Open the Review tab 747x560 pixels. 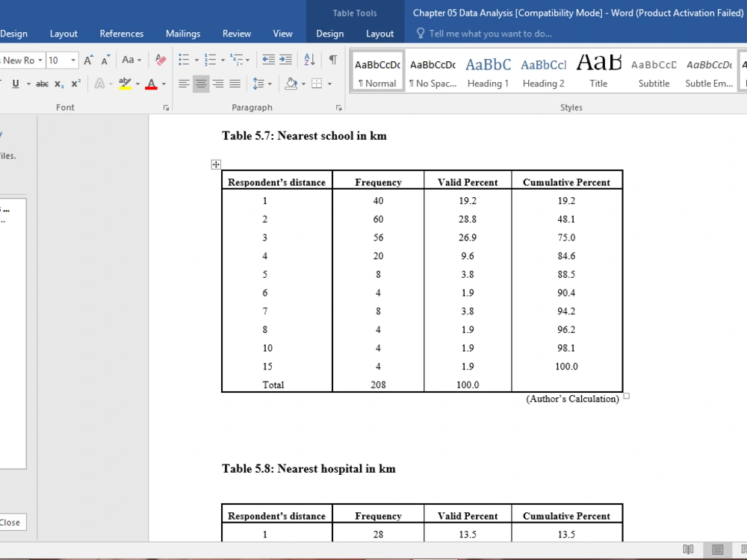(237, 34)
